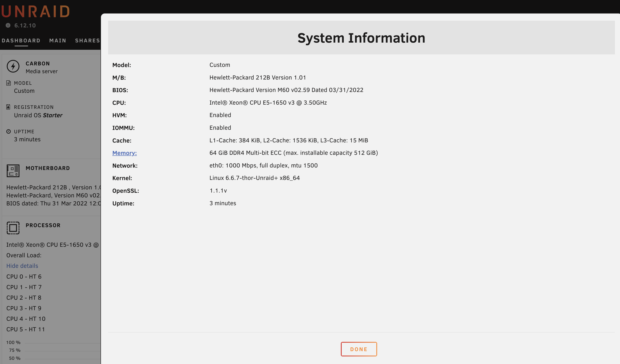Click the Intel Xeon E5-1650 v3 CPU value
The height and width of the screenshot is (364, 620).
pyautogui.click(x=268, y=102)
